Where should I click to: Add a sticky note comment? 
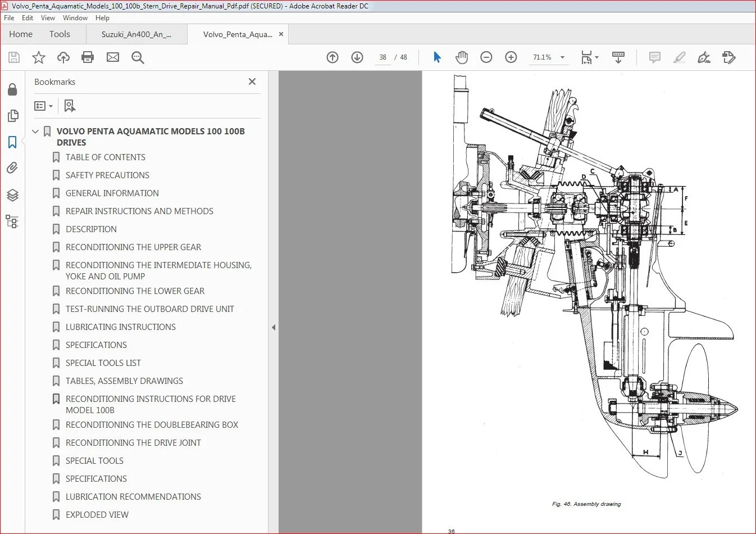coord(655,57)
